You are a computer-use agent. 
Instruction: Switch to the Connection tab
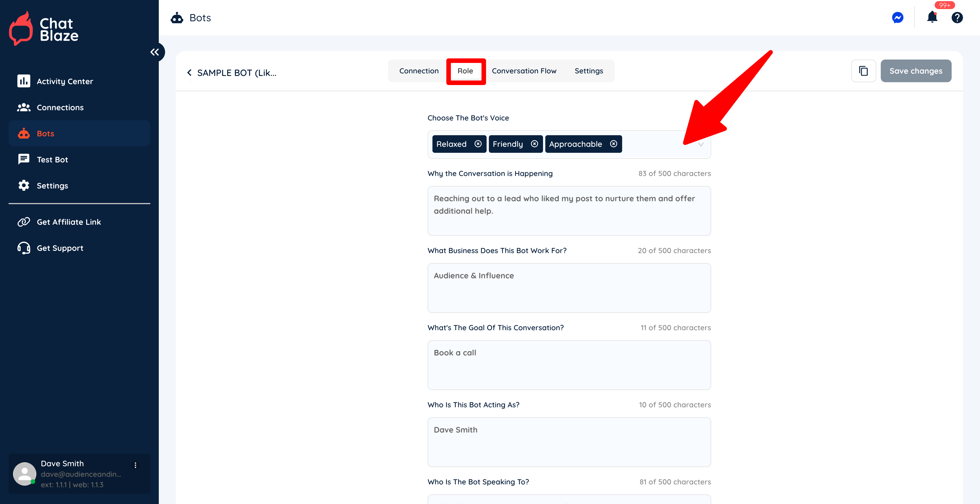click(x=419, y=71)
